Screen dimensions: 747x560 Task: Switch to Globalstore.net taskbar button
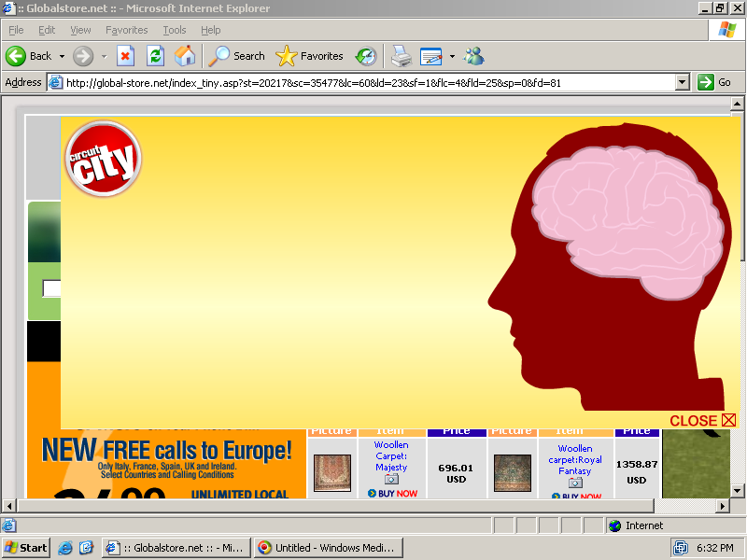[176, 548]
